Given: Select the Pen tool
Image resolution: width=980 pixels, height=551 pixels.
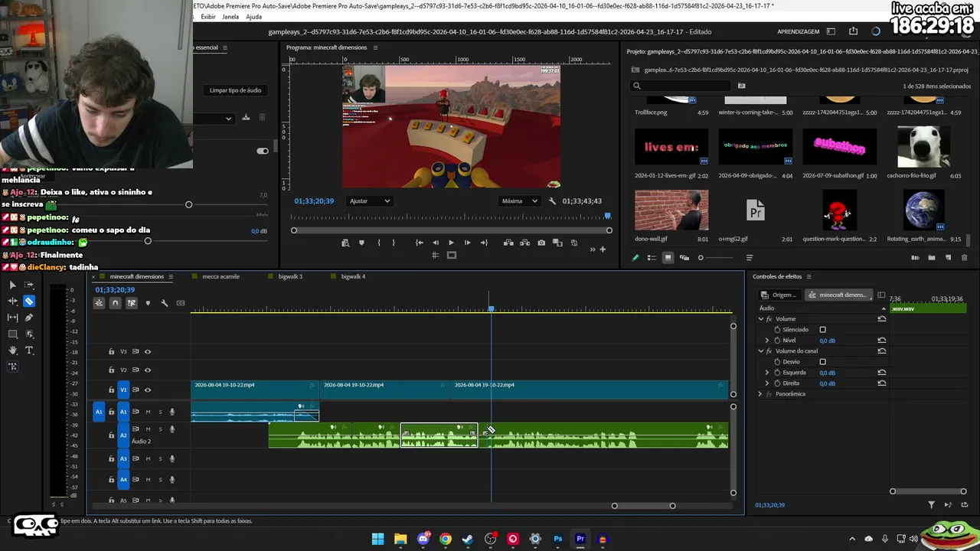Looking at the screenshot, I should pos(29,318).
